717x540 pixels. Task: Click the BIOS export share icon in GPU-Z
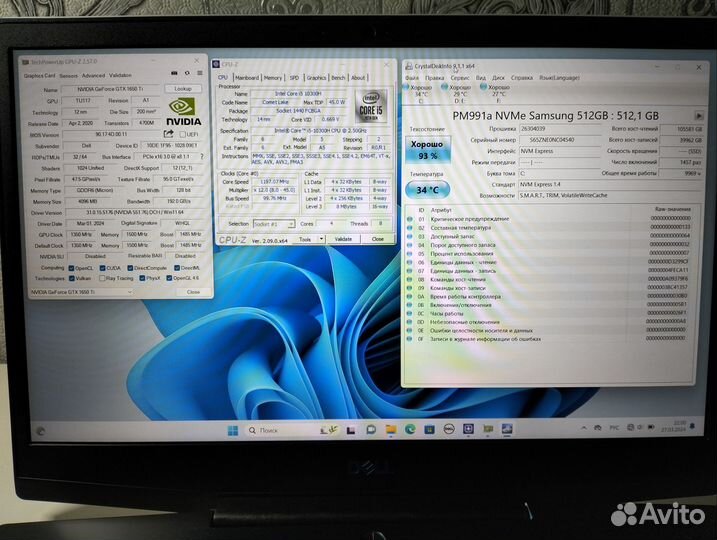click(x=168, y=134)
